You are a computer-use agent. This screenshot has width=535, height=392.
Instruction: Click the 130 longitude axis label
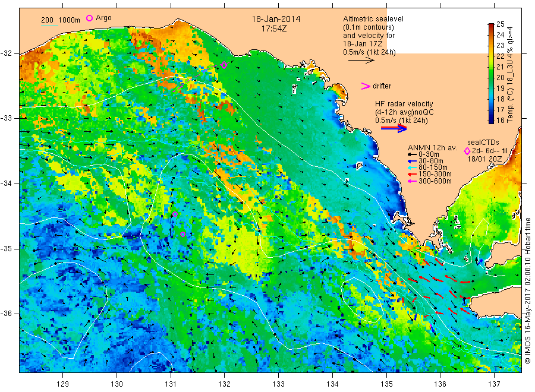117,384
